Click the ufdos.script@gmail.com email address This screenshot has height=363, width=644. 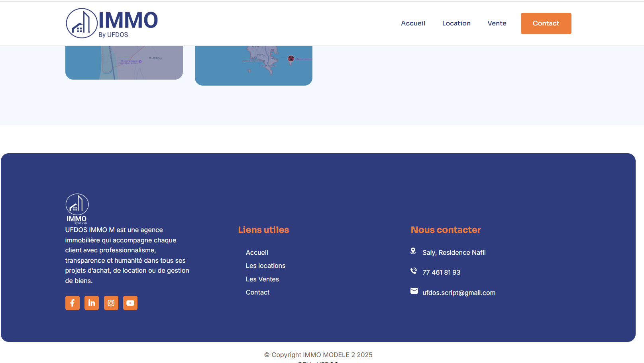[x=459, y=293]
